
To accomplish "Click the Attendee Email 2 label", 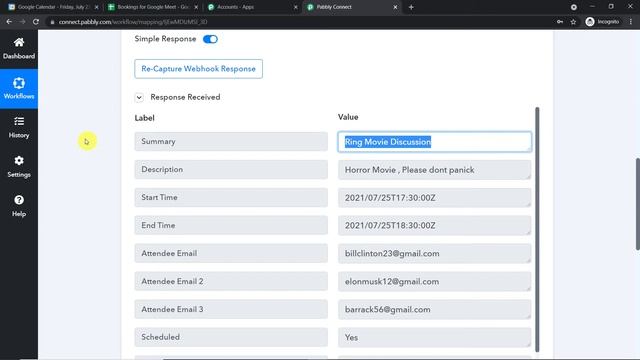I will click(231, 281).
